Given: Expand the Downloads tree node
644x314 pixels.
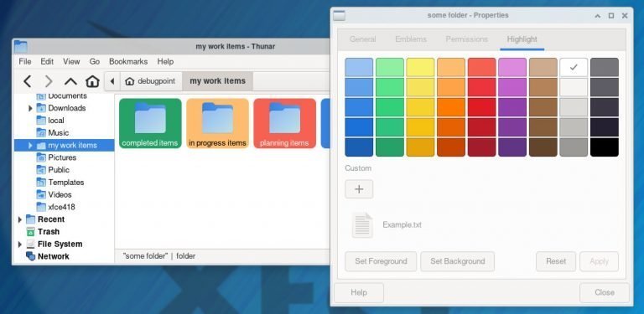Looking at the screenshot, I should click(x=30, y=108).
